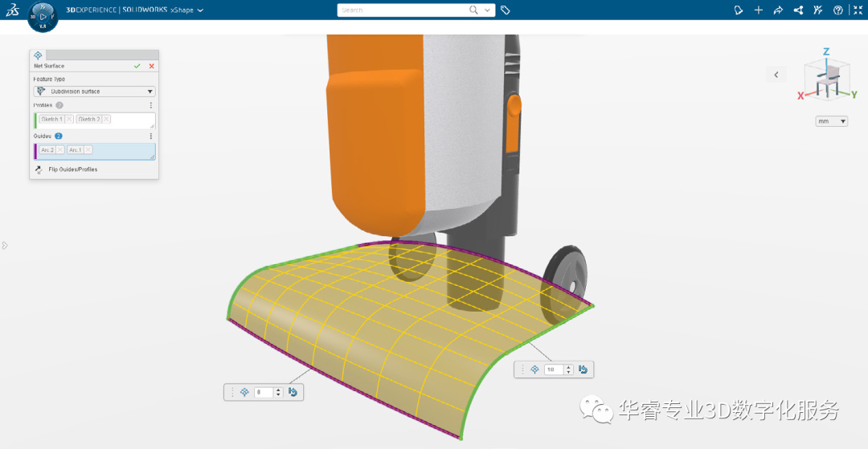Viewport: 868px width, 449px height.
Task: Remove Arc.2 from Guides list
Action: point(60,149)
